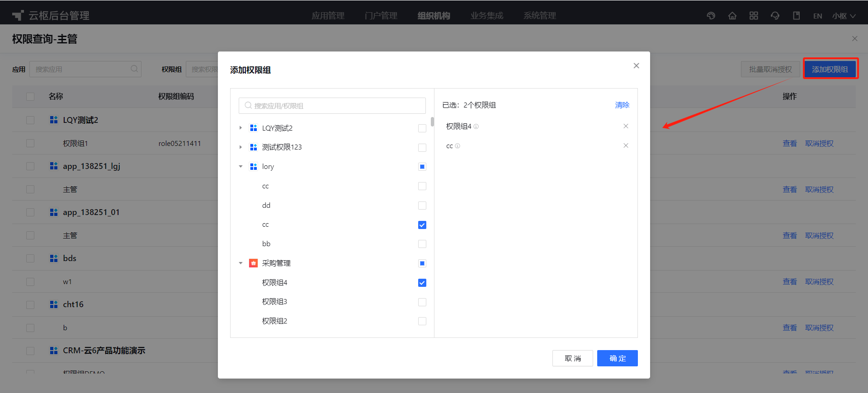Check the bb permission group checkbox

[422, 244]
